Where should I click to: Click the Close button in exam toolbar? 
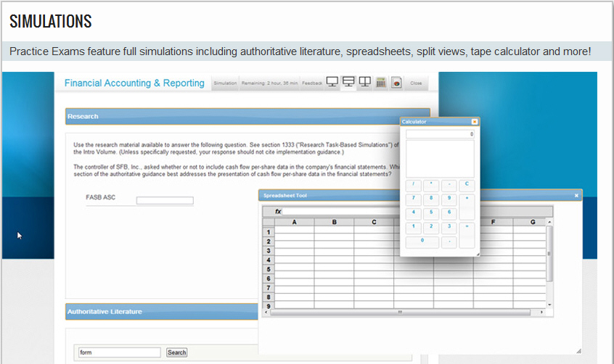click(416, 83)
